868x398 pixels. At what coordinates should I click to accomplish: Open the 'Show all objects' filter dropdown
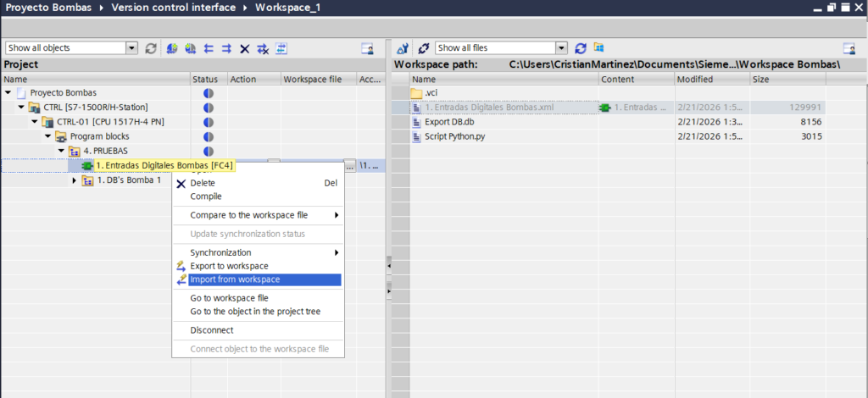tap(131, 48)
